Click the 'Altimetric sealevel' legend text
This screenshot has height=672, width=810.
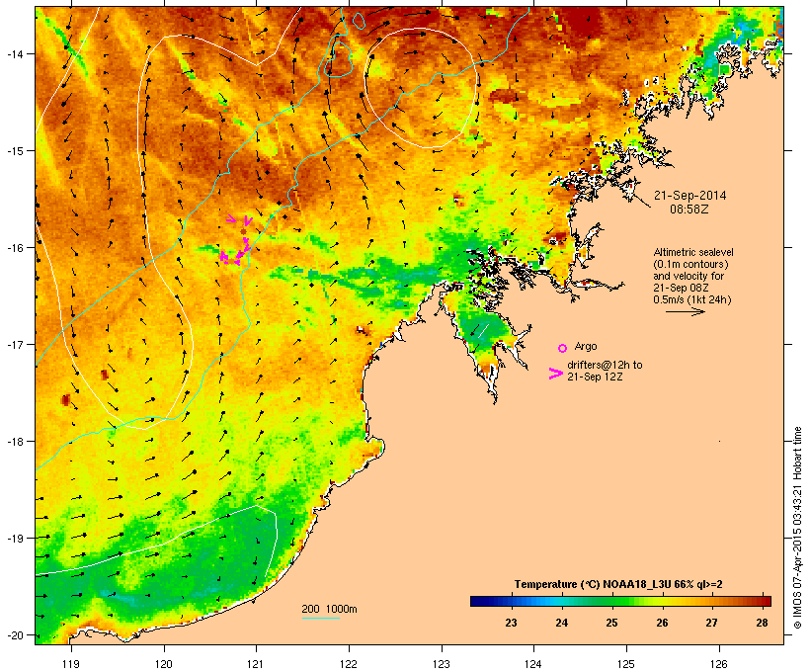tap(693, 252)
